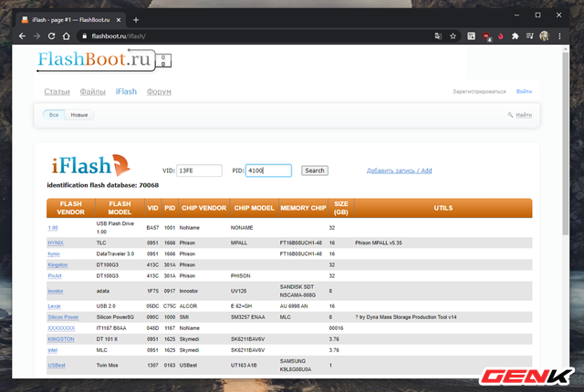Click the FlashBoot.ru logo
The height and width of the screenshot is (392, 584).
coord(104,60)
